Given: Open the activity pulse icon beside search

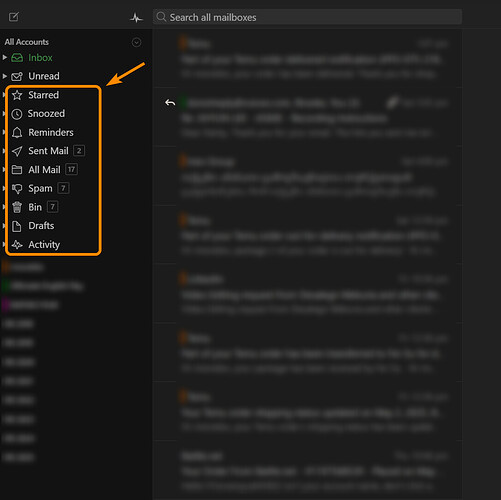Looking at the screenshot, I should click(x=136, y=18).
